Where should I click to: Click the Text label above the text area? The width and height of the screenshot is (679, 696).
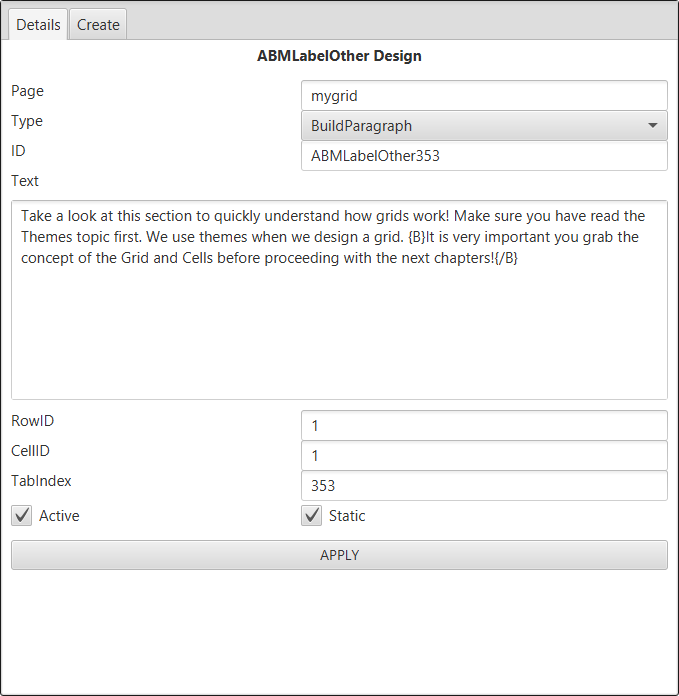(x=25, y=181)
